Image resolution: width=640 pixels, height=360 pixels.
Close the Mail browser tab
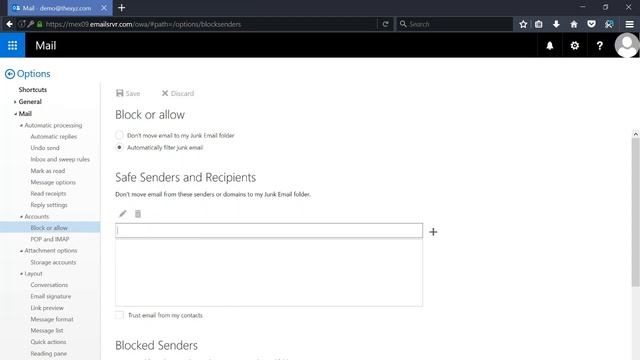[x=104, y=8]
